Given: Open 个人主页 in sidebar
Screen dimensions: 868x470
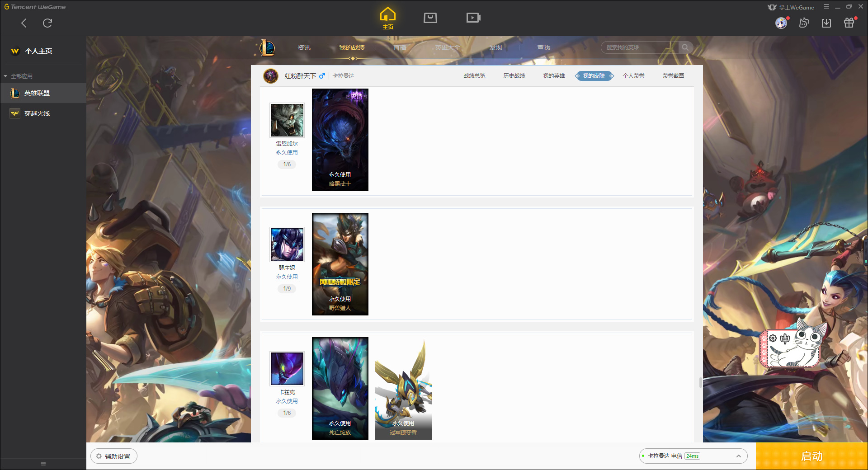Looking at the screenshot, I should point(38,51).
